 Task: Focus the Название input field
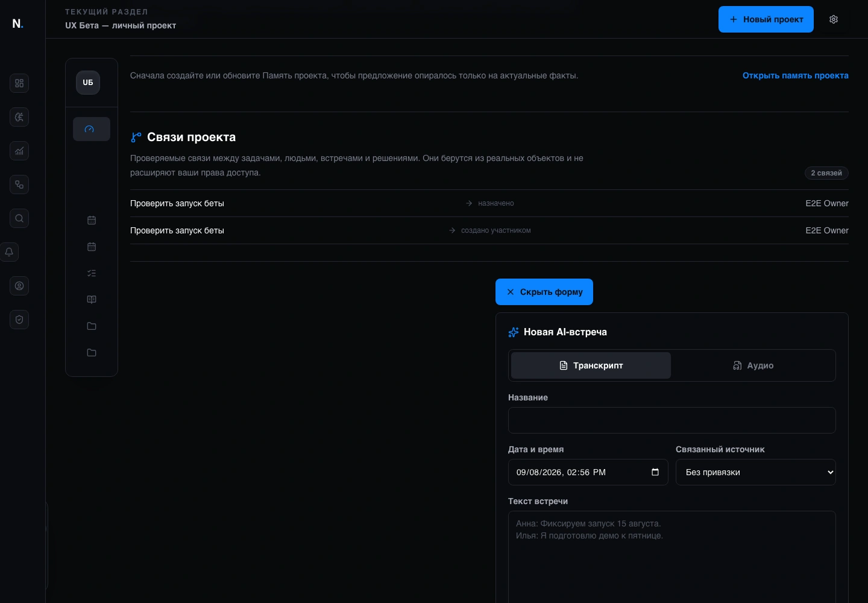[672, 420]
